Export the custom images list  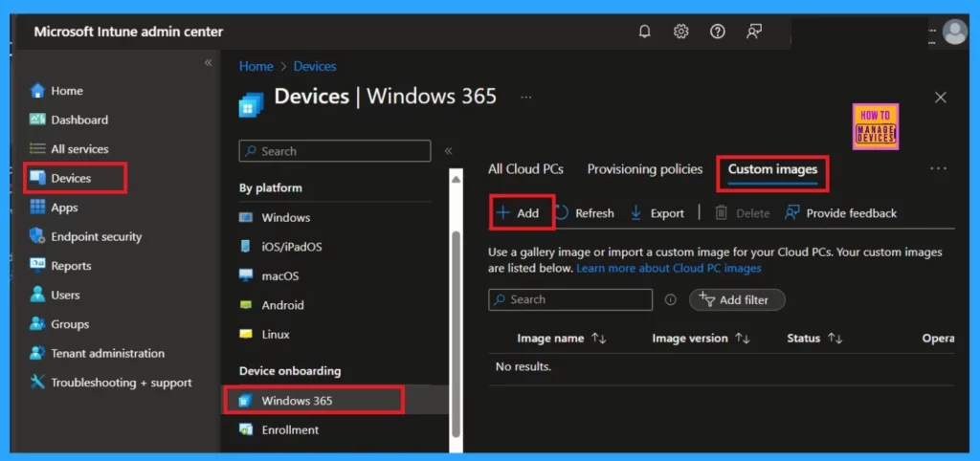point(657,213)
